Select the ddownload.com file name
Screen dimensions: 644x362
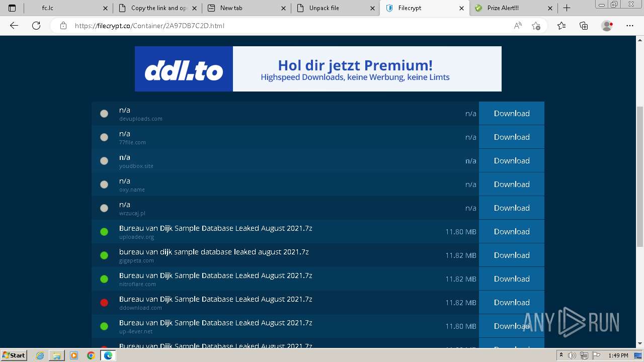pyautogui.click(x=216, y=299)
